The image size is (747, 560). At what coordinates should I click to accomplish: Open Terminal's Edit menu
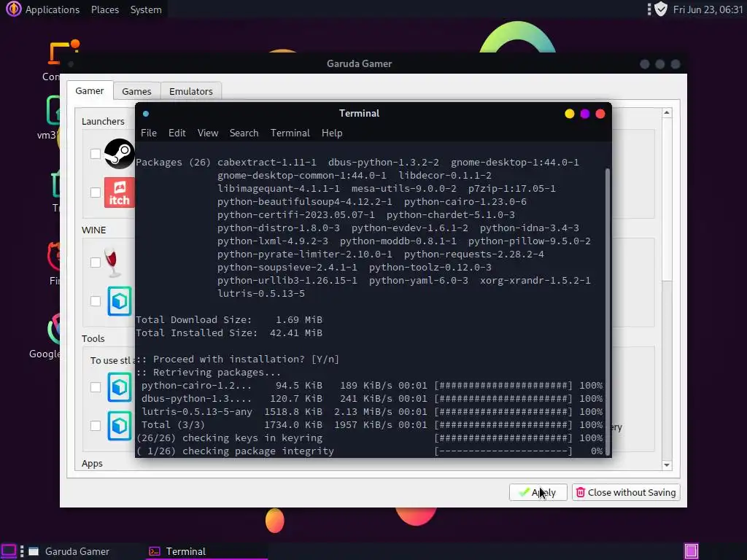point(177,133)
